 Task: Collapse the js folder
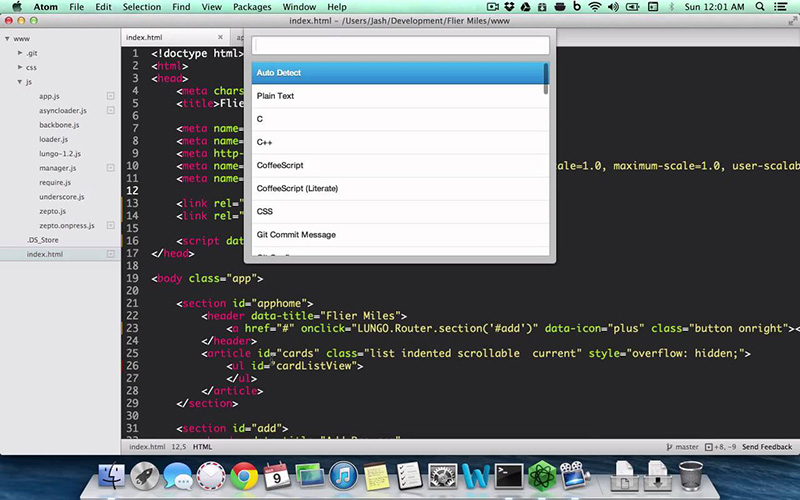[19, 82]
